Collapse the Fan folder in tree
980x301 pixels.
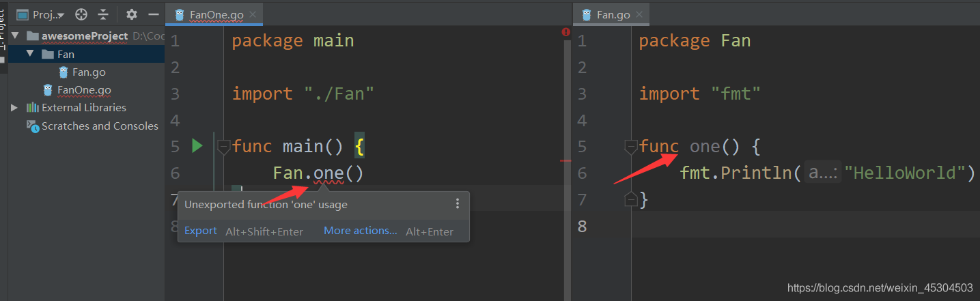(30, 54)
